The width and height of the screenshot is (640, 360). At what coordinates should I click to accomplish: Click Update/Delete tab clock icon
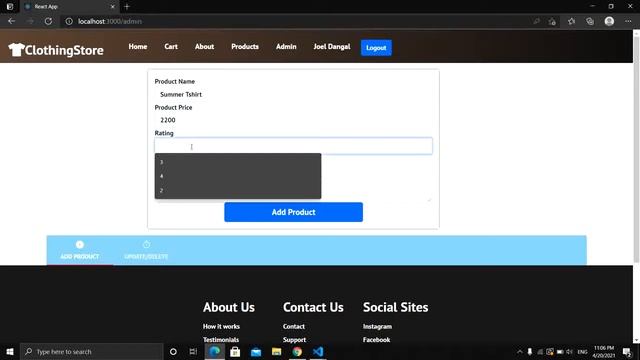click(x=146, y=244)
